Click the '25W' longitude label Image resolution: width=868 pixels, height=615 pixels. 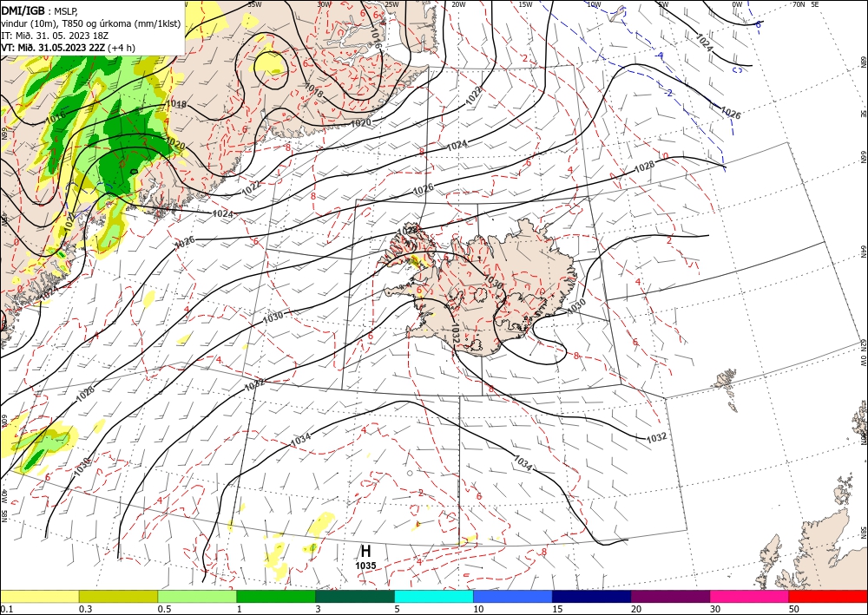click(x=391, y=3)
